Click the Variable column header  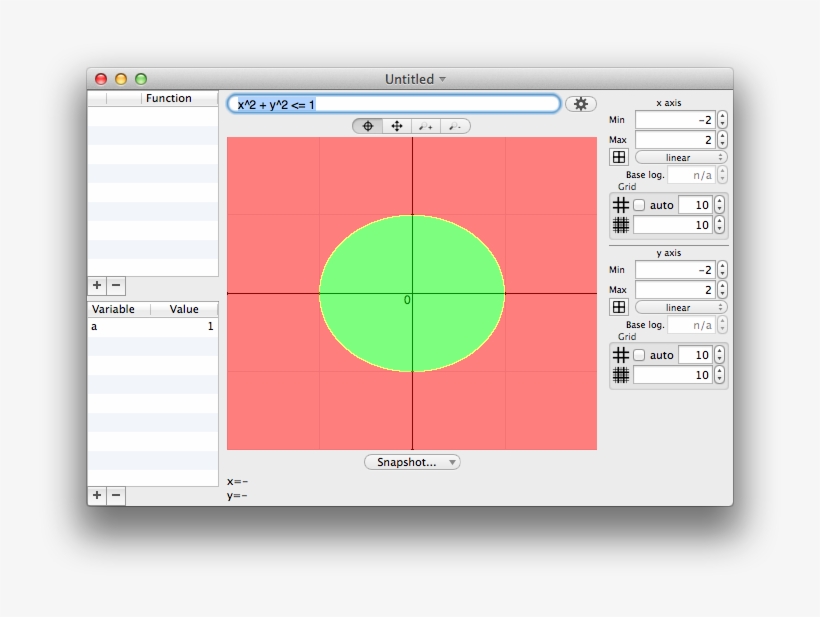[119, 309]
